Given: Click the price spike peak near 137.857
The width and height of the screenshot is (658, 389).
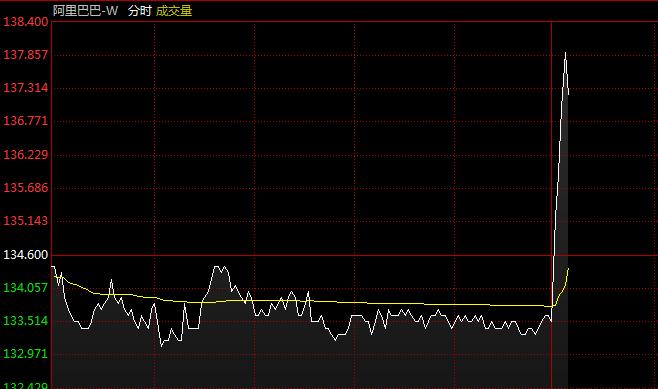Looking at the screenshot, I should 565,53.
